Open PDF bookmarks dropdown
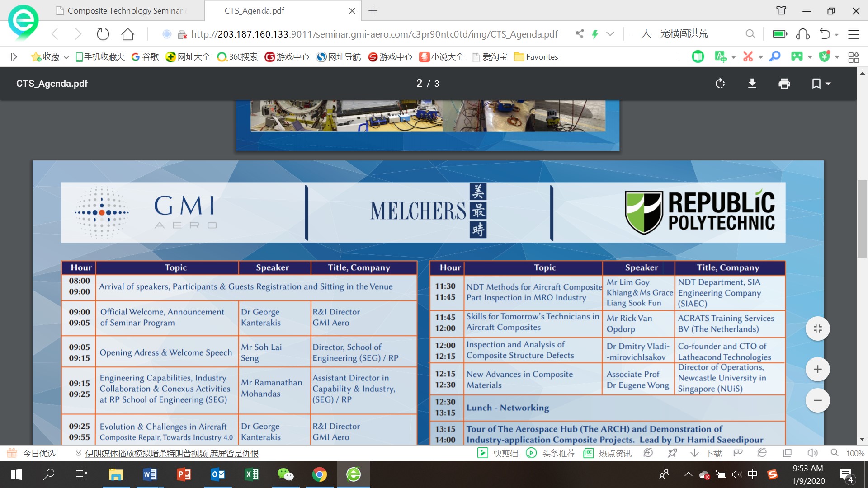The width and height of the screenshot is (868, 488). [821, 84]
